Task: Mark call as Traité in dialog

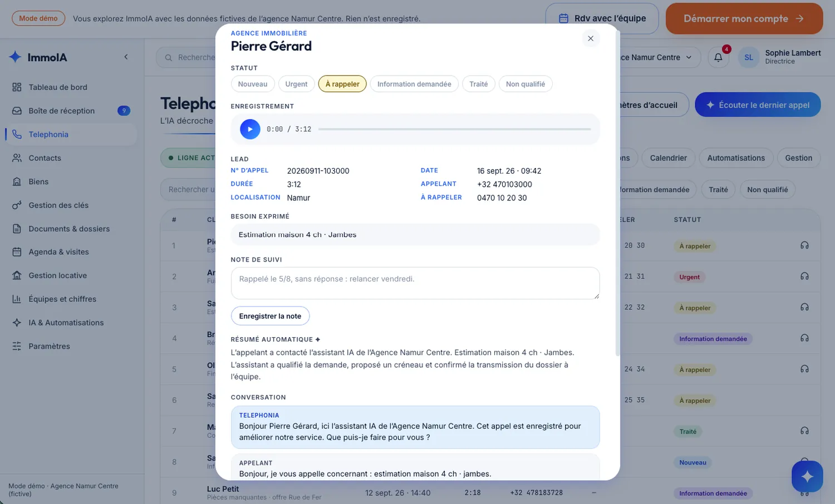Action: 478,84
